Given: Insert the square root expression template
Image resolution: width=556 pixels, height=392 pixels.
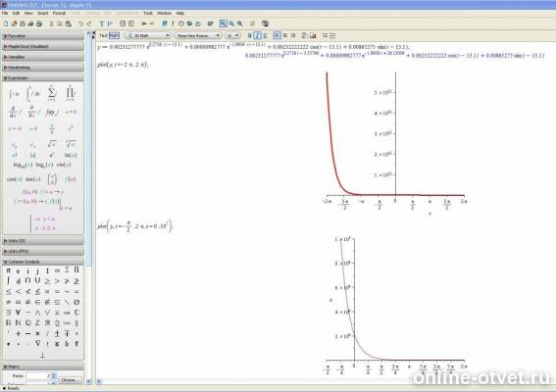Looking at the screenshot, I should (x=52, y=143).
